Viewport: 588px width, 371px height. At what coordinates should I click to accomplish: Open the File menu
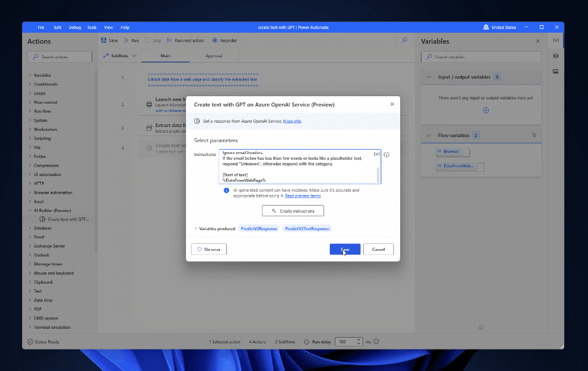click(41, 28)
